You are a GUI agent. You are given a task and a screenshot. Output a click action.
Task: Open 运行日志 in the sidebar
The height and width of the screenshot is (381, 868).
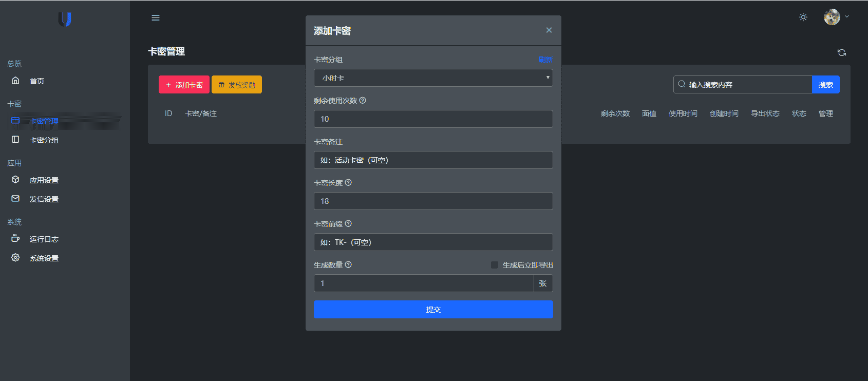44,239
